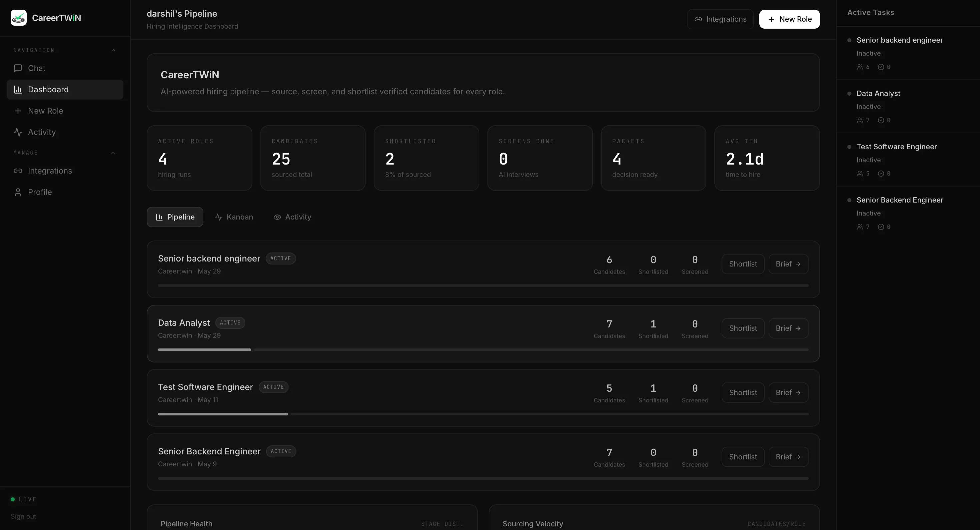Switch to the Kanban tab
This screenshot has width=980, height=530.
[x=234, y=217]
